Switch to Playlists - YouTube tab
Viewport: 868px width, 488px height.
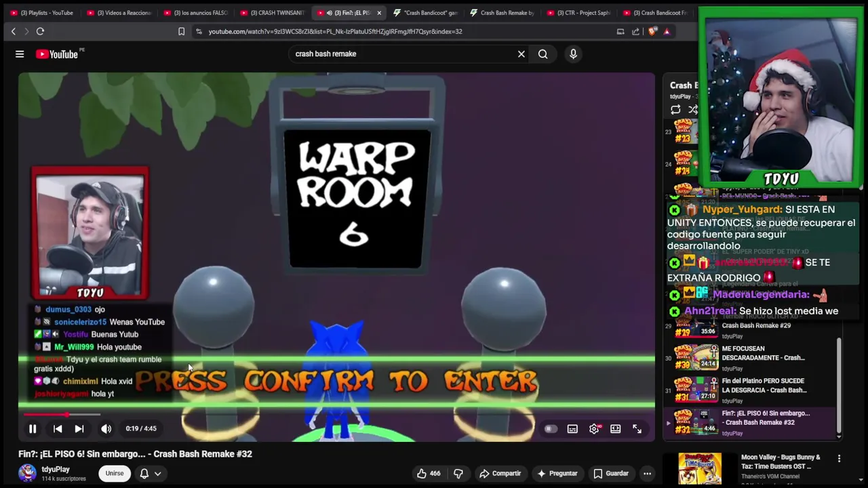[x=41, y=13]
